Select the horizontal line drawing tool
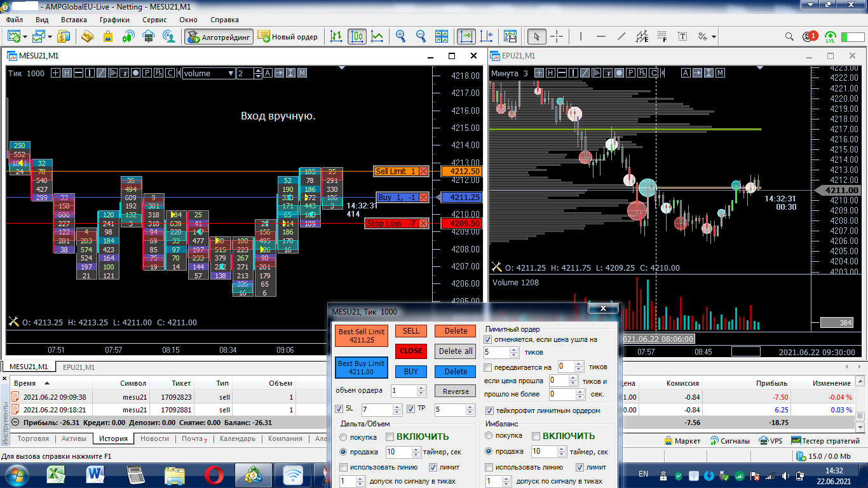Image resolution: width=868 pixels, height=488 pixels. (x=600, y=37)
